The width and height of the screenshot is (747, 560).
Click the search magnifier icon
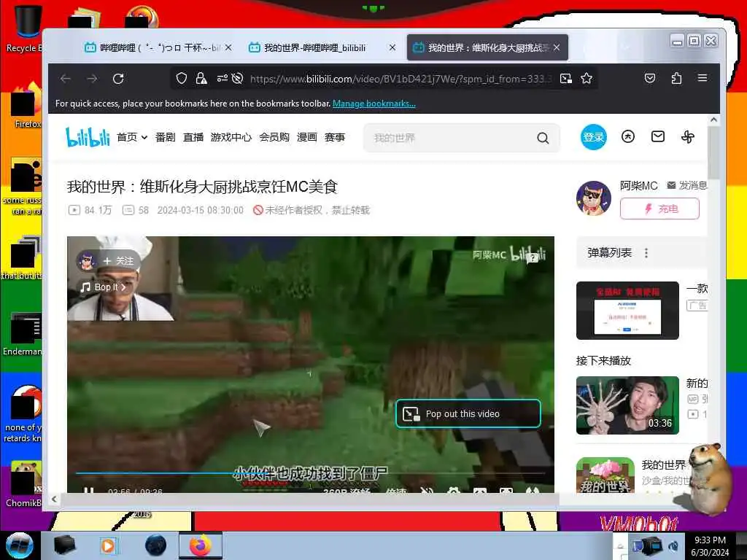click(x=543, y=138)
